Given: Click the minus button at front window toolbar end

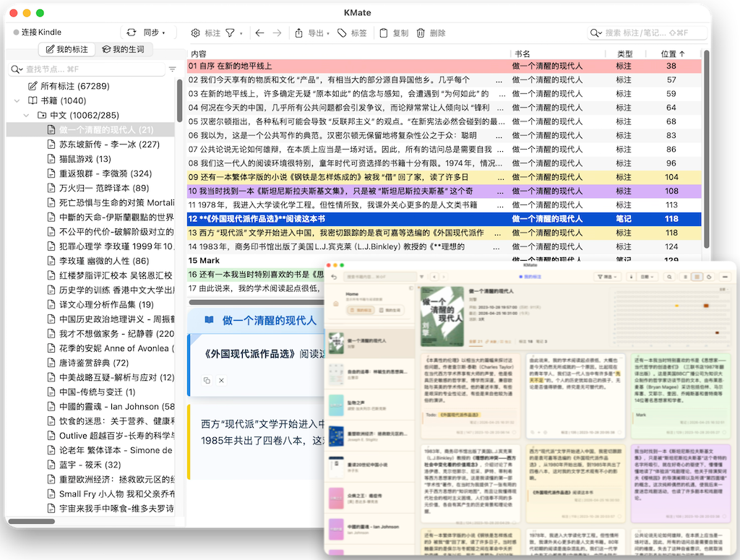Looking at the screenshot, I should pyautogui.click(x=725, y=277).
